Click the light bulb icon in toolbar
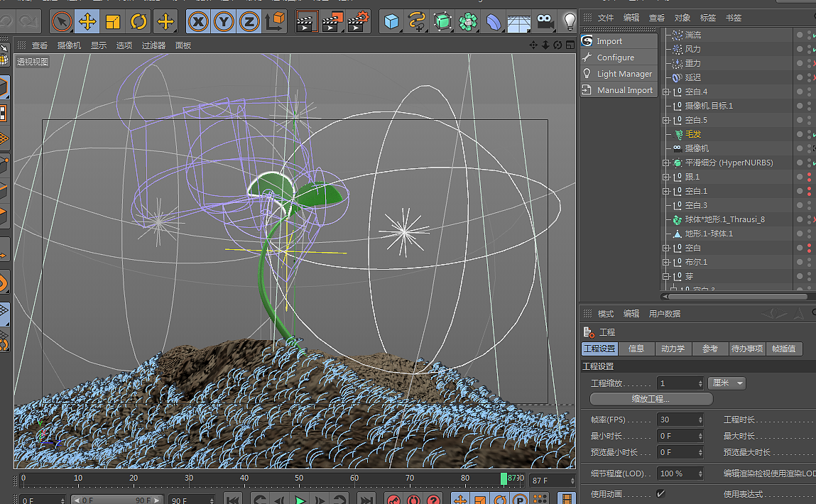Image resolution: width=816 pixels, height=504 pixels. click(x=569, y=22)
